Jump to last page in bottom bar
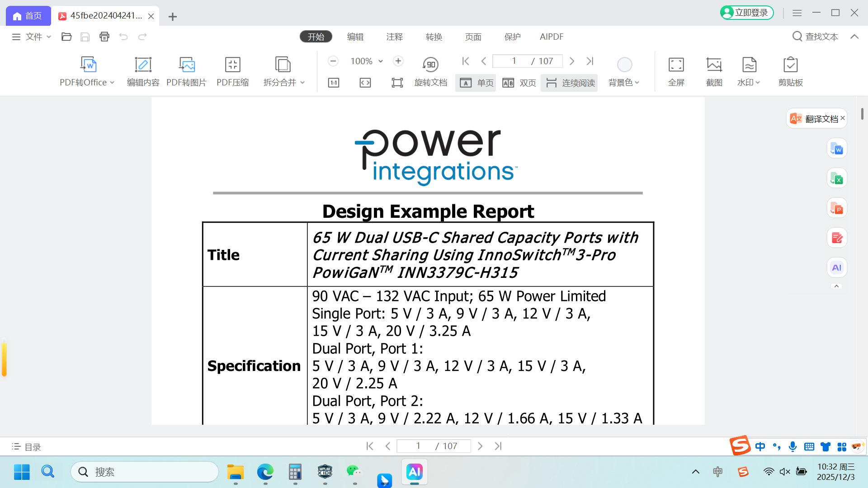 498,446
